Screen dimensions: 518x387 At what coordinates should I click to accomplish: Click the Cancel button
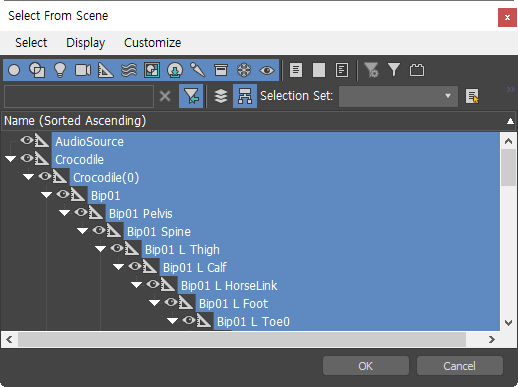[459, 366]
